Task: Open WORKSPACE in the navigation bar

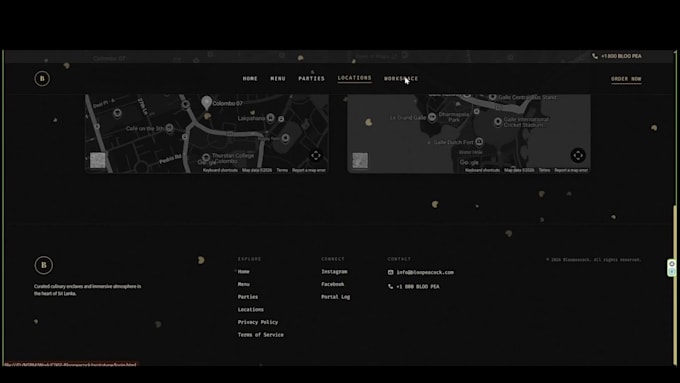Action: tap(401, 79)
